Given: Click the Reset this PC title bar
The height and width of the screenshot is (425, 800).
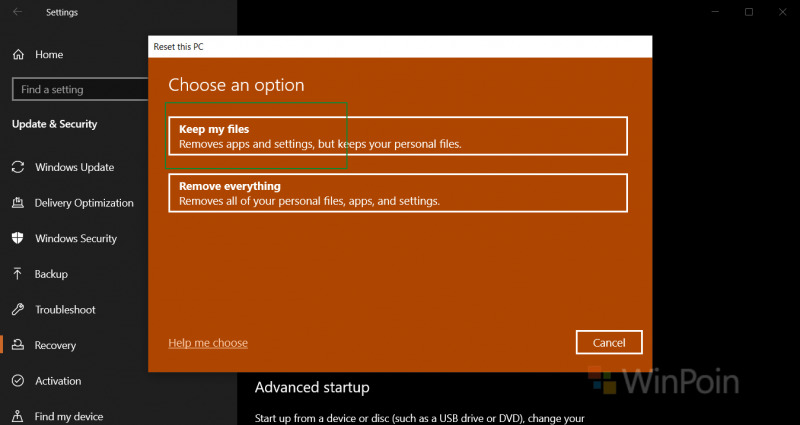Looking at the screenshot, I should pos(400,46).
